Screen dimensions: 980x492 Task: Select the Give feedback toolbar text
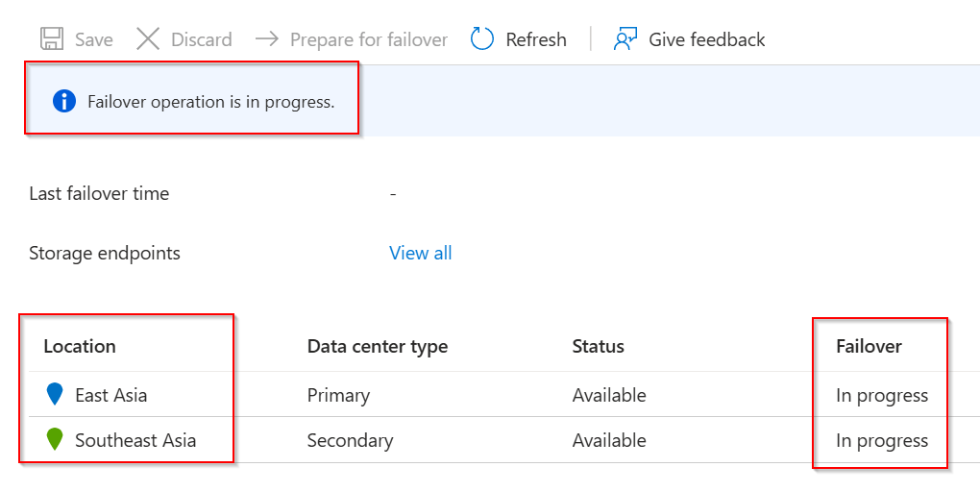pos(706,39)
